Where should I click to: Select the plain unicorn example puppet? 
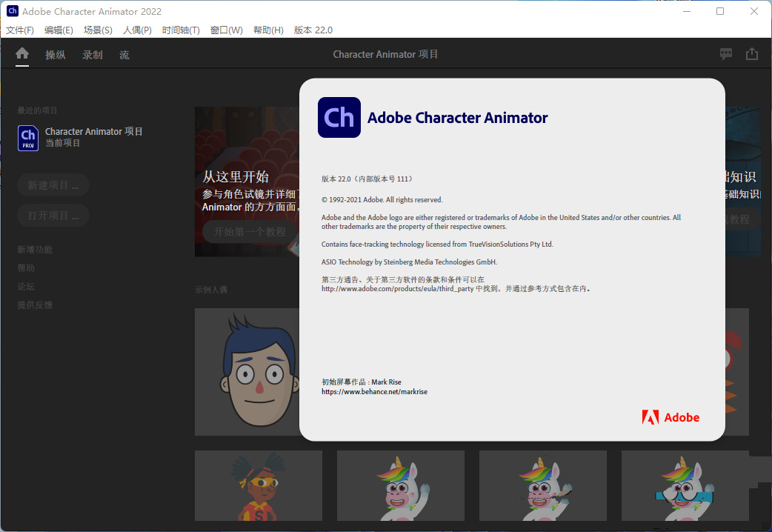click(x=401, y=486)
